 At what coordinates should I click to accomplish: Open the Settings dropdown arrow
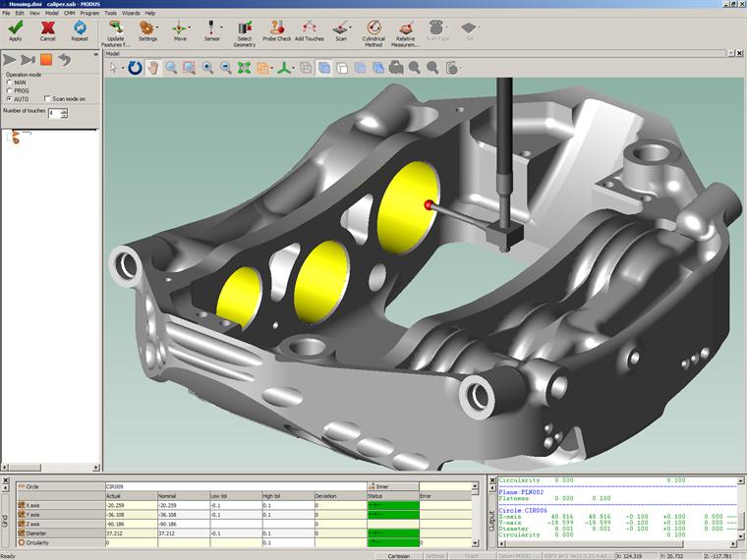(158, 28)
